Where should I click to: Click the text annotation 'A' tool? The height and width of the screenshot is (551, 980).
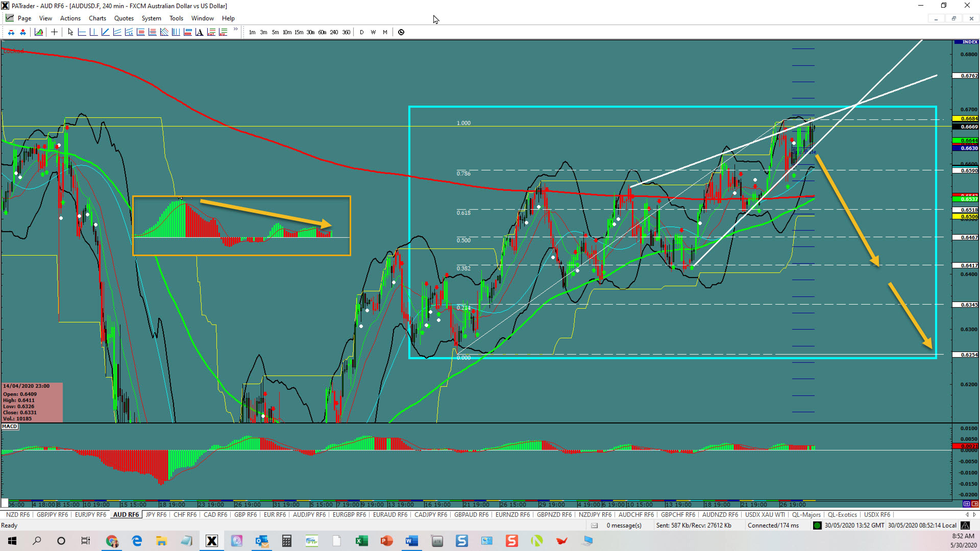pos(199,32)
